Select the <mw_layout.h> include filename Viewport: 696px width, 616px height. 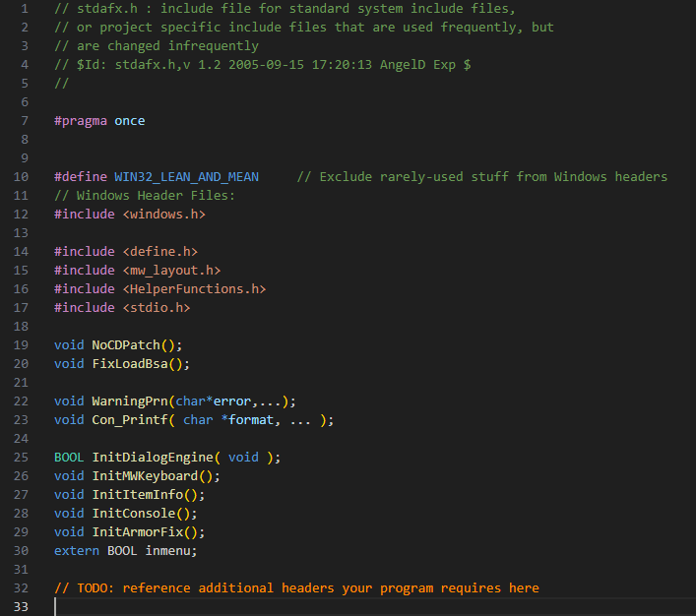pyautogui.click(x=171, y=271)
